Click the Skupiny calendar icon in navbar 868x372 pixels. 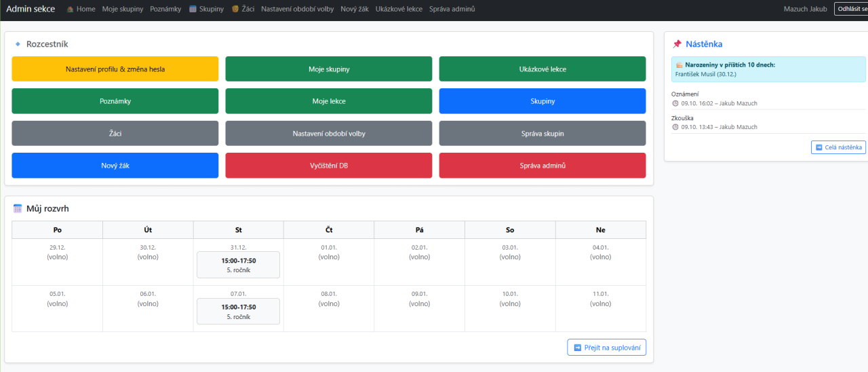point(193,10)
